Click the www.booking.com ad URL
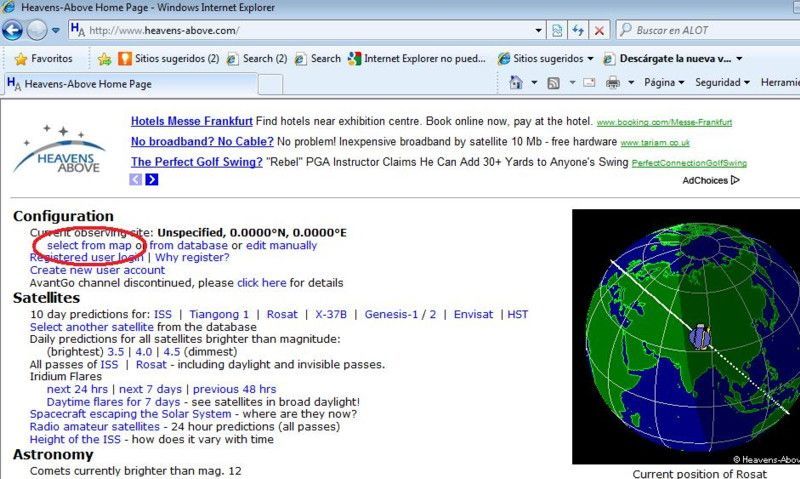The image size is (800, 479). [664, 122]
